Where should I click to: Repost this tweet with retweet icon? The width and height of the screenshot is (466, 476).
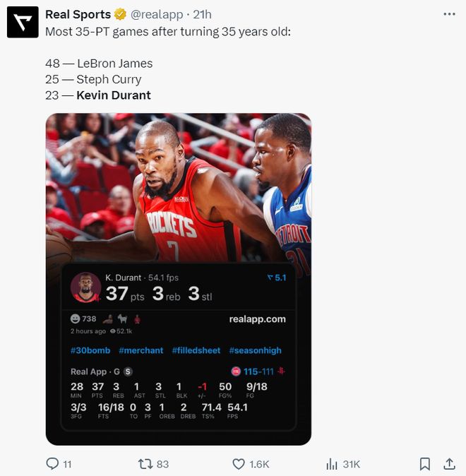click(x=144, y=464)
